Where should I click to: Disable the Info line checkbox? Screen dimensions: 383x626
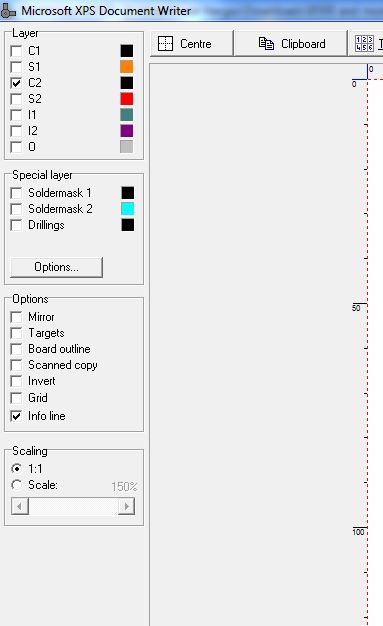[16, 416]
